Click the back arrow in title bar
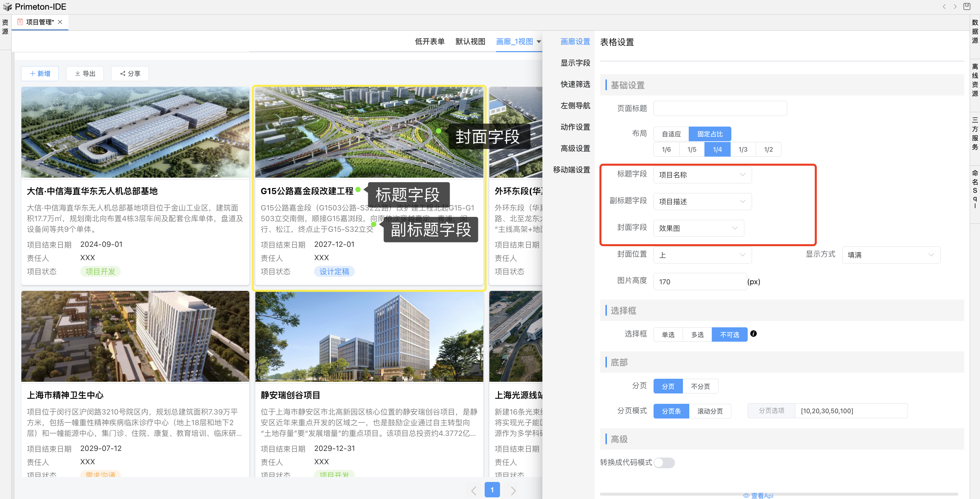Screen dimensions: 980x499 [944, 6]
